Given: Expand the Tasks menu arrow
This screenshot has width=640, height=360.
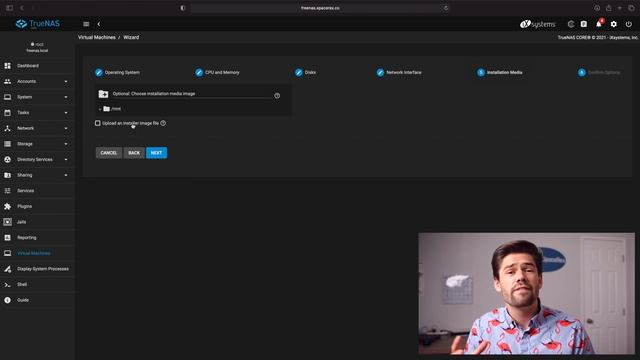Looking at the screenshot, I should (x=66, y=113).
